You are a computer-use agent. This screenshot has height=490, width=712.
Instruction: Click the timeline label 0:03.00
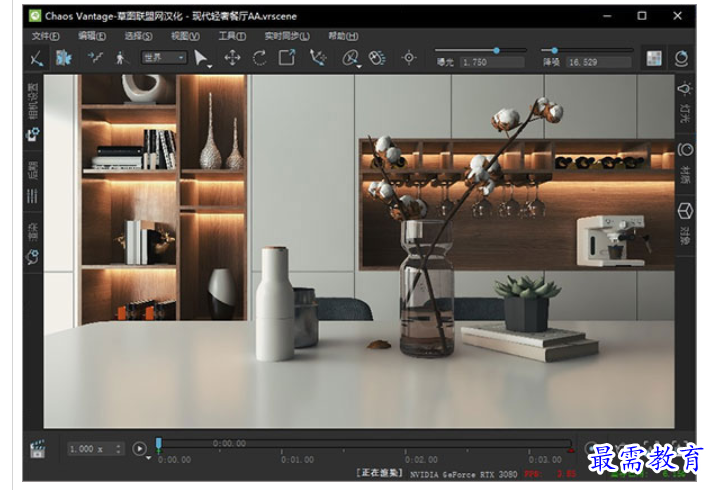545,460
